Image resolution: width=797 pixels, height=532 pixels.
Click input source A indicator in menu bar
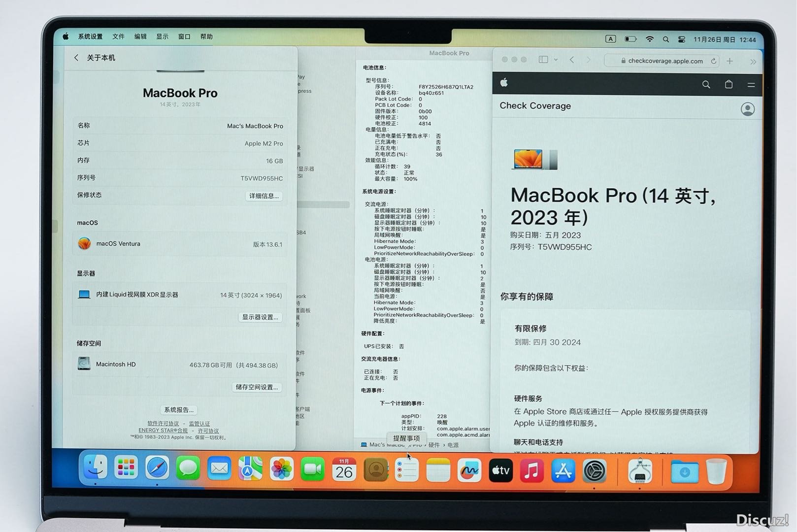pyautogui.click(x=610, y=39)
